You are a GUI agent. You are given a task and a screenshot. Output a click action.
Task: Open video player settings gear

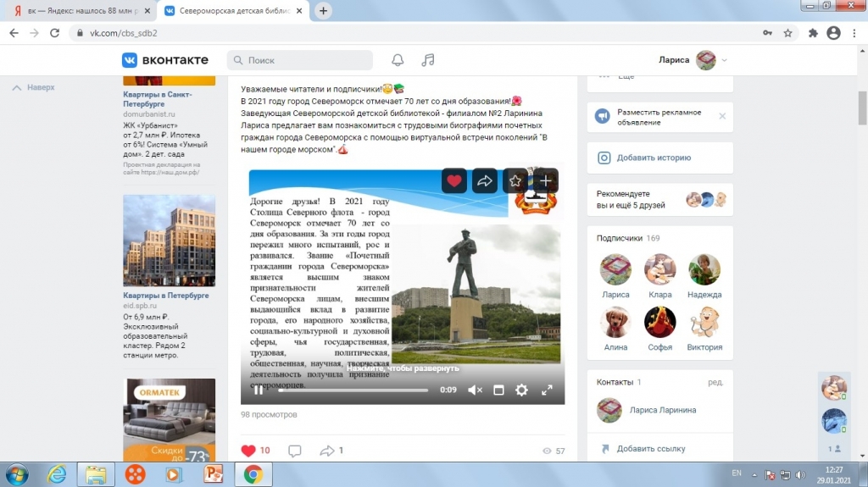point(522,390)
